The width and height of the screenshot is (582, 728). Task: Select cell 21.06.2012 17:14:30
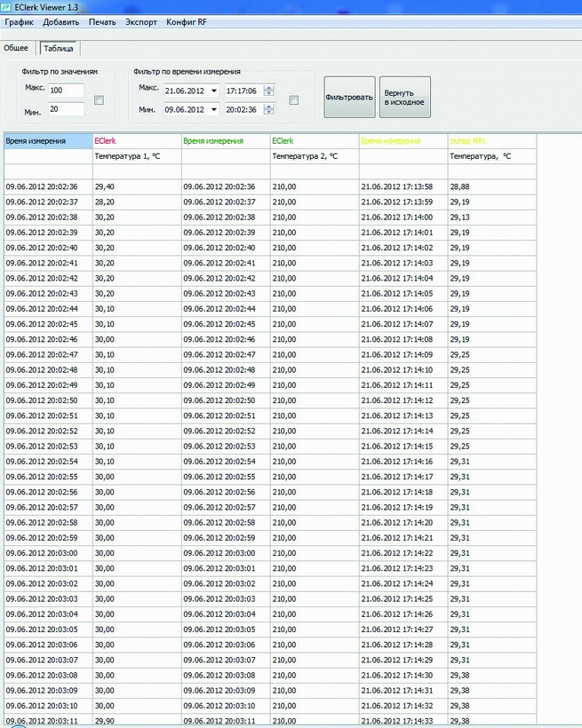click(403, 675)
